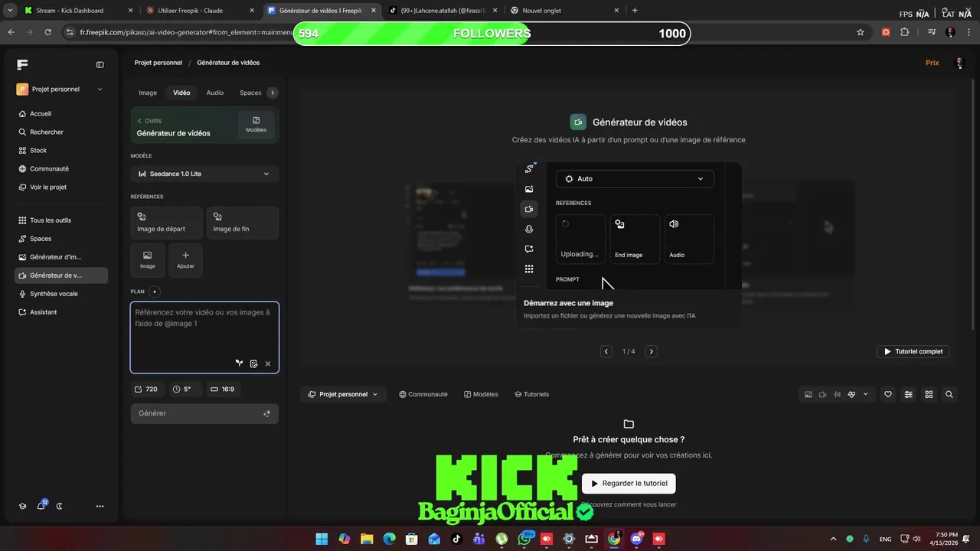Add an Image de départ reference
Screen dimensions: 980x551
(167, 223)
